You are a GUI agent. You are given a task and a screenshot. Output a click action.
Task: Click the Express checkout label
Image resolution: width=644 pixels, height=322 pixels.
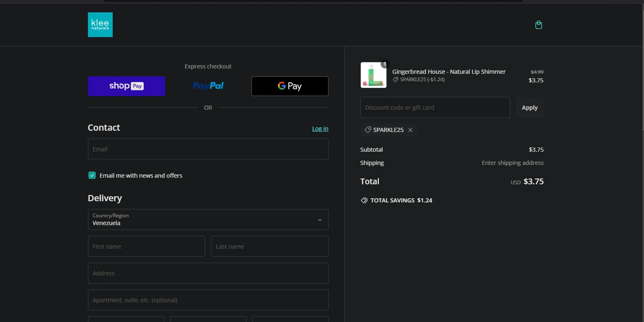tap(208, 66)
